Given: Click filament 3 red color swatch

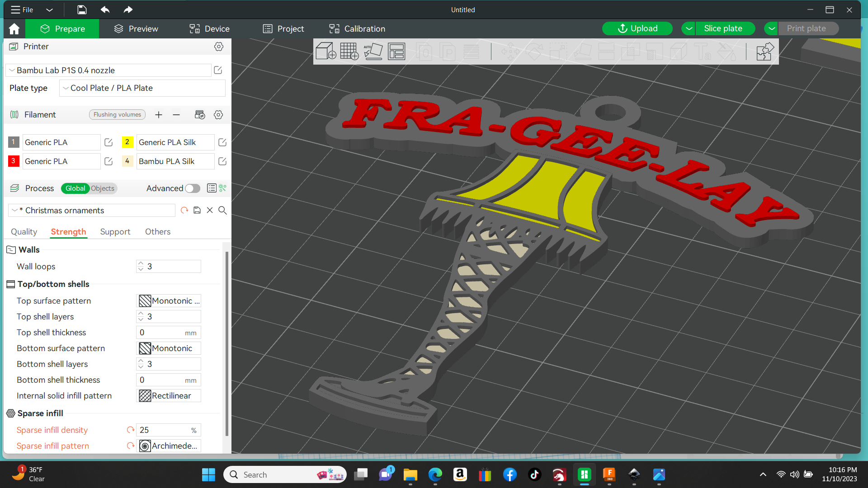Looking at the screenshot, I should (x=14, y=161).
